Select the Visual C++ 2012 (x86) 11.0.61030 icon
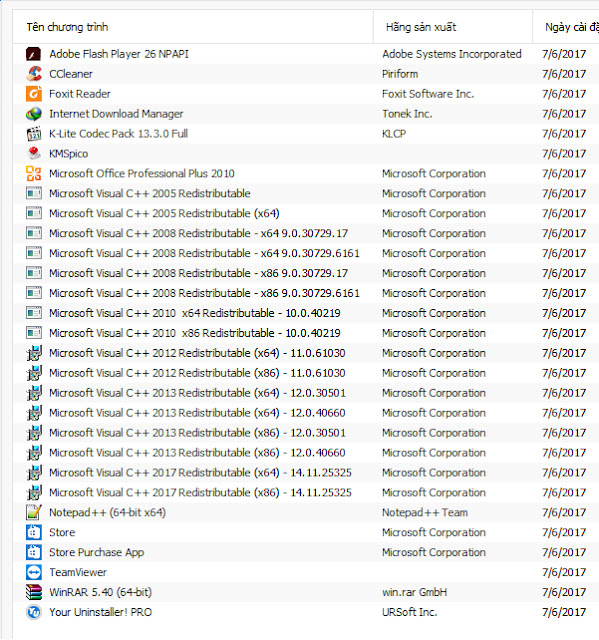The height and width of the screenshot is (640, 599). point(33,373)
